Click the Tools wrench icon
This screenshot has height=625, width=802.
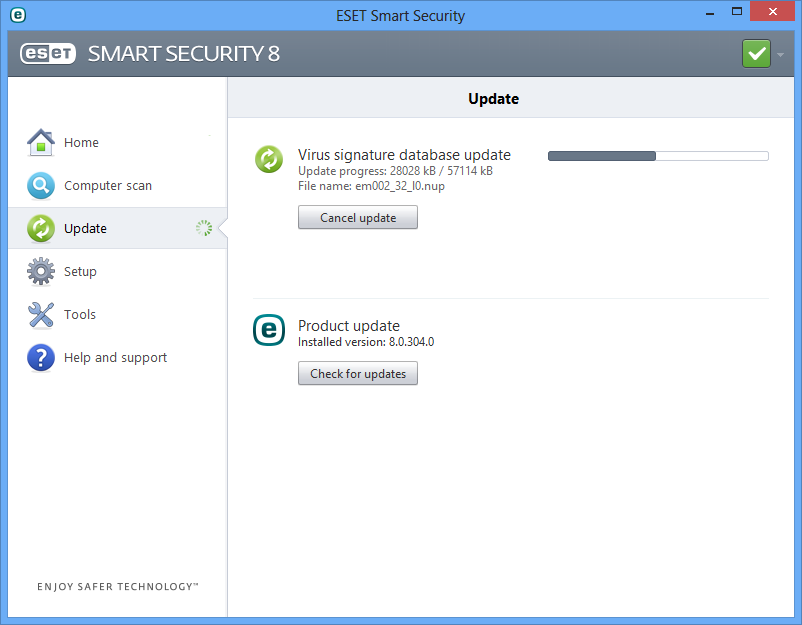[x=40, y=315]
